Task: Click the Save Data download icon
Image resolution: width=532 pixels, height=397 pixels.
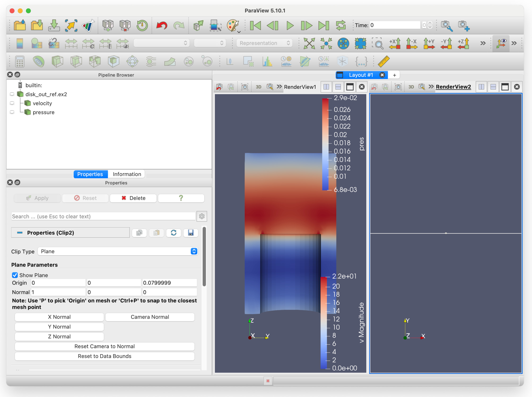Action: pos(54,25)
